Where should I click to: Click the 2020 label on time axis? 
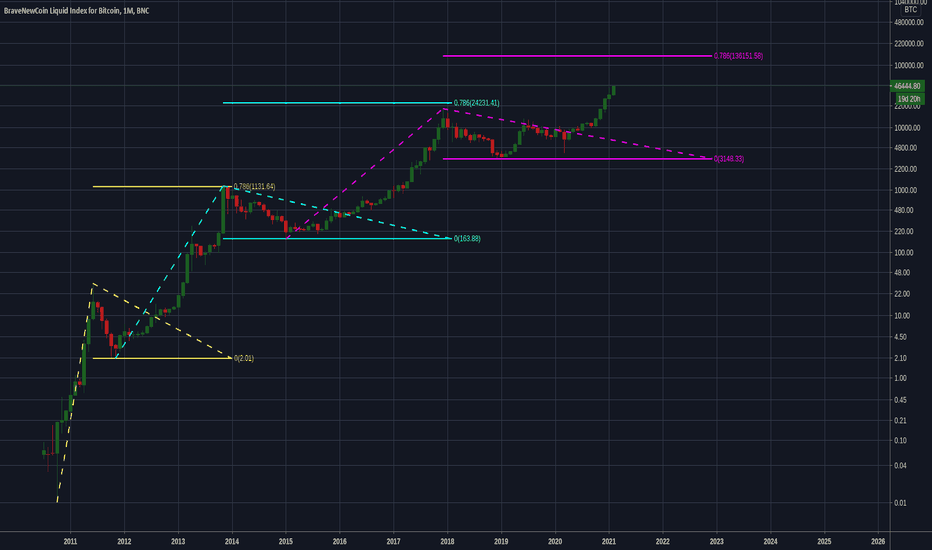click(x=555, y=541)
